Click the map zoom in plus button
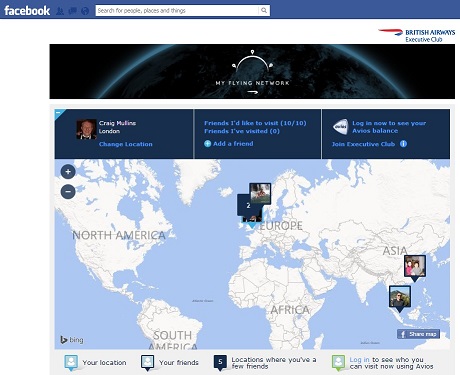This screenshot has height=375, width=460. (x=68, y=172)
